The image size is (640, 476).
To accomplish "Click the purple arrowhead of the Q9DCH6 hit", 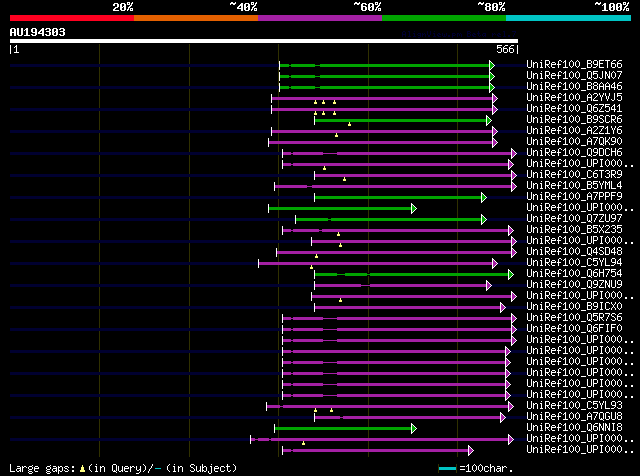I will (514, 153).
